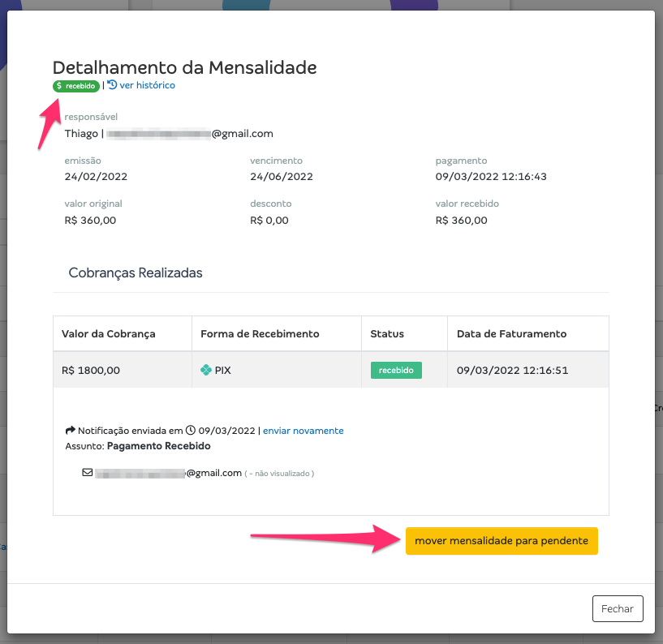The height and width of the screenshot is (644, 663).
Task: Click the 'Pagamento Recebido' subject text
Action: pyautogui.click(x=158, y=446)
